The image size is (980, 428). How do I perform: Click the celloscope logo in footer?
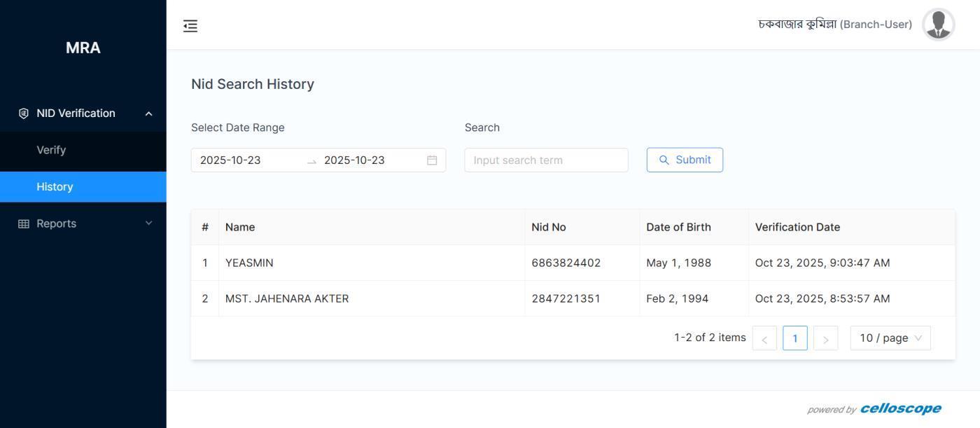[900, 408]
